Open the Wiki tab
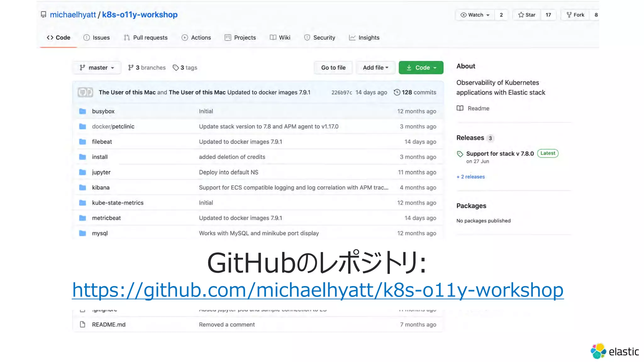The width and height of the screenshot is (644, 362). (x=280, y=37)
